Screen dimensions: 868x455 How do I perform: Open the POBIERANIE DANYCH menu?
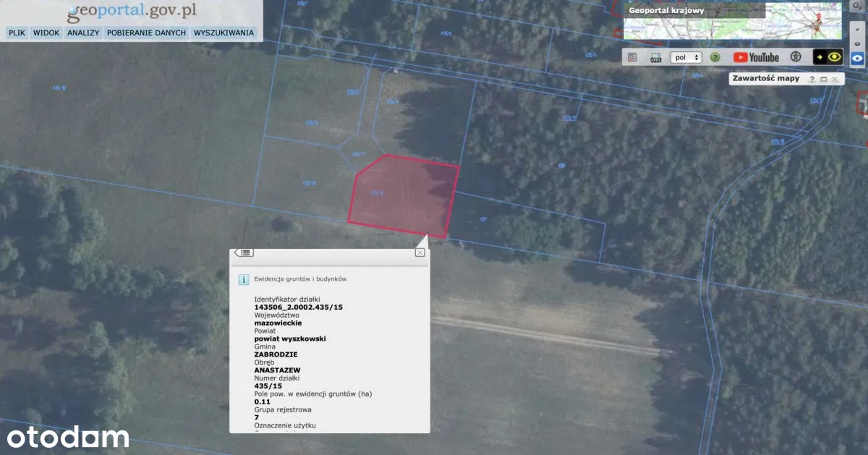click(x=146, y=33)
